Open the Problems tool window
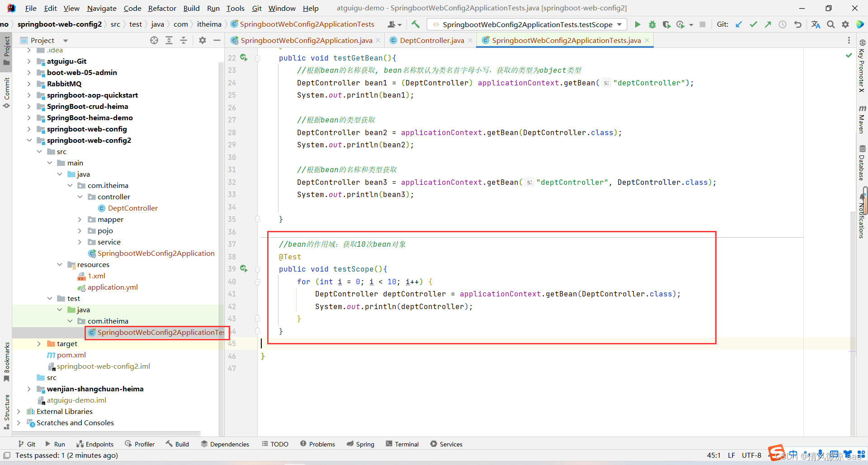The width and height of the screenshot is (868, 465). coord(317,444)
